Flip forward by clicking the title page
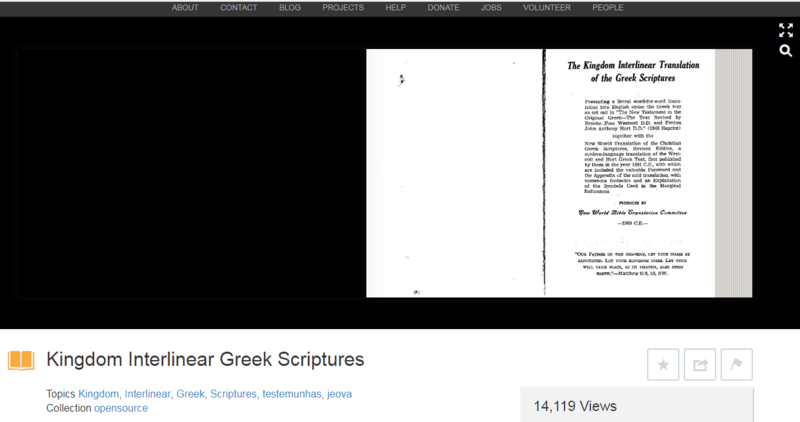This screenshot has width=800, height=422. click(630, 172)
